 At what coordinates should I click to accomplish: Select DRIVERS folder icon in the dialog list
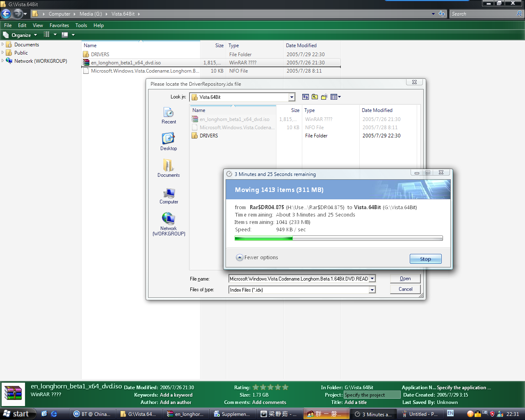[x=195, y=136]
